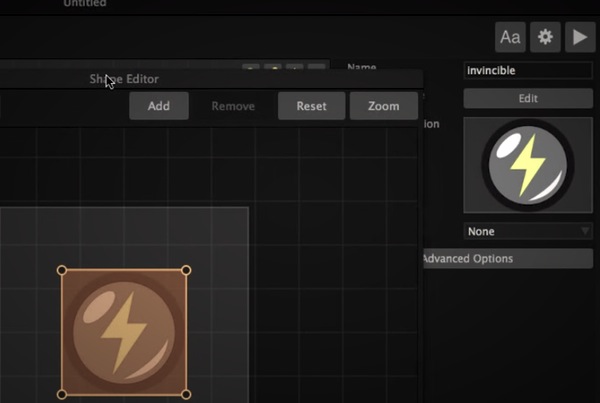Select the lightning orb image preview
The height and width of the screenshot is (403, 600).
click(x=528, y=165)
